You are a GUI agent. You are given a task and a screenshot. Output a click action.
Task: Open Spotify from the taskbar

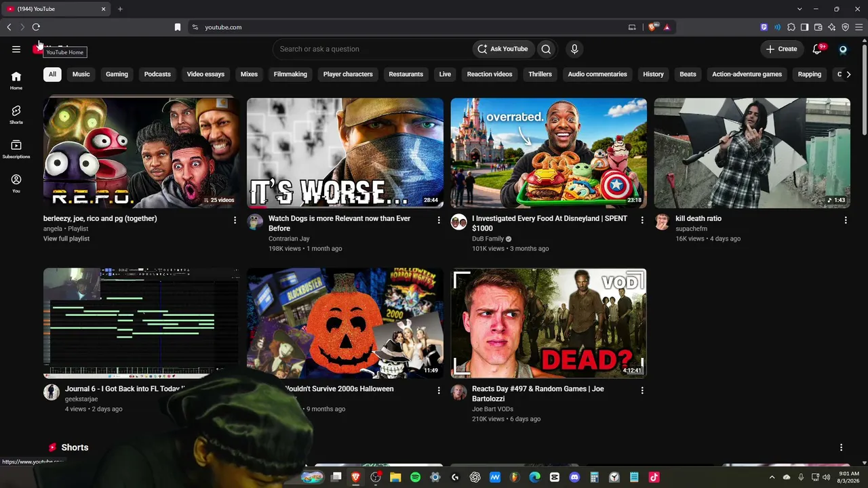415,477
